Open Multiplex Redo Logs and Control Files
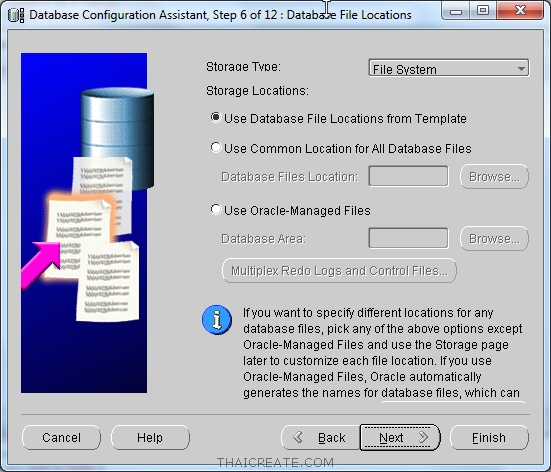 339,271
